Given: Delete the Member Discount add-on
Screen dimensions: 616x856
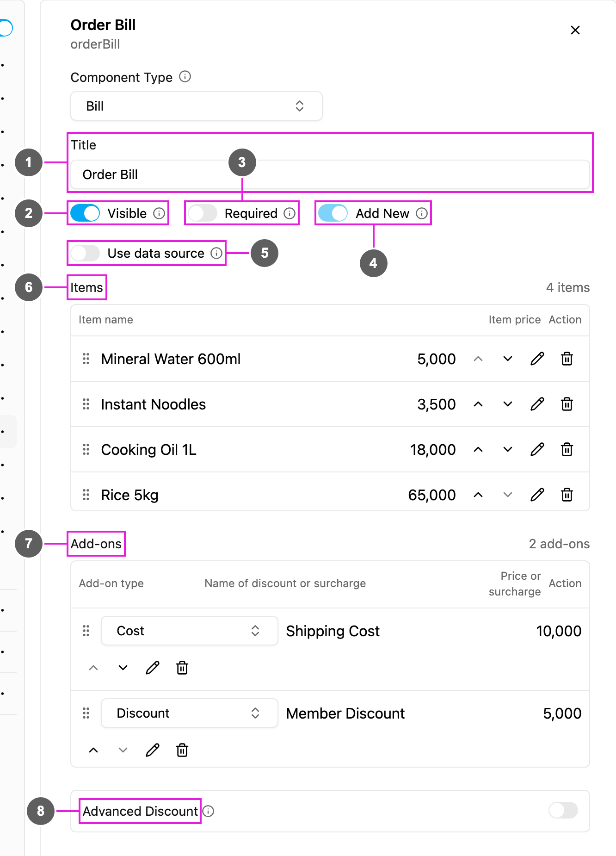Looking at the screenshot, I should pos(182,750).
